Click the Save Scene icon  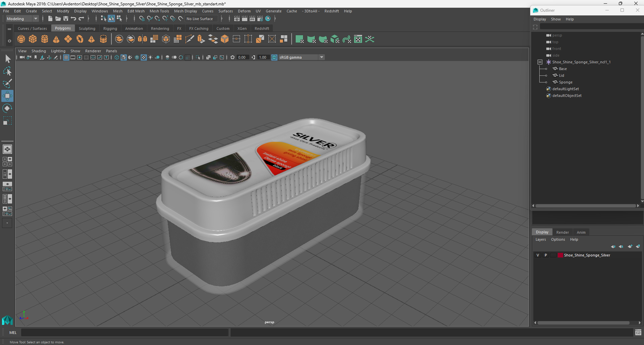66,19
